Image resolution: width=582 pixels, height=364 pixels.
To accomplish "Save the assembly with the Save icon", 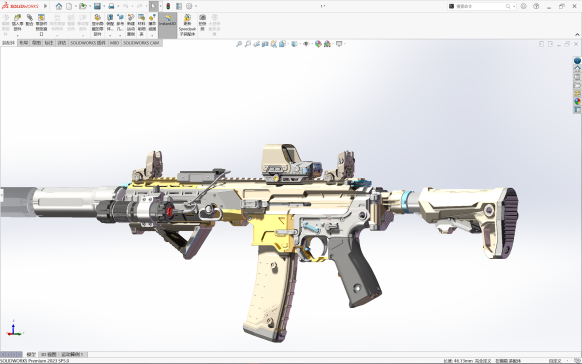I will tap(97, 6).
